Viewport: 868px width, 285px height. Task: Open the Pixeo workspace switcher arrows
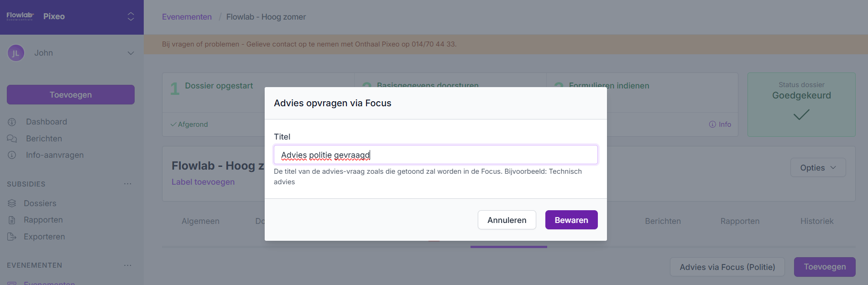pyautogui.click(x=131, y=16)
